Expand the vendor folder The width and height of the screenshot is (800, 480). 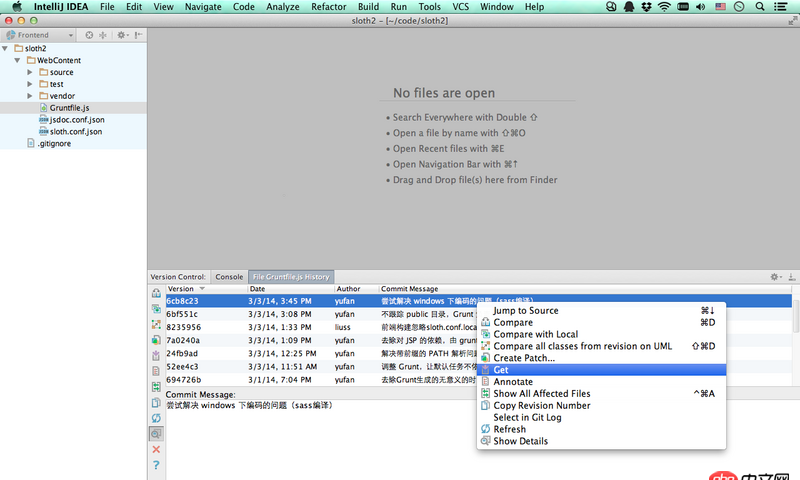(30, 96)
